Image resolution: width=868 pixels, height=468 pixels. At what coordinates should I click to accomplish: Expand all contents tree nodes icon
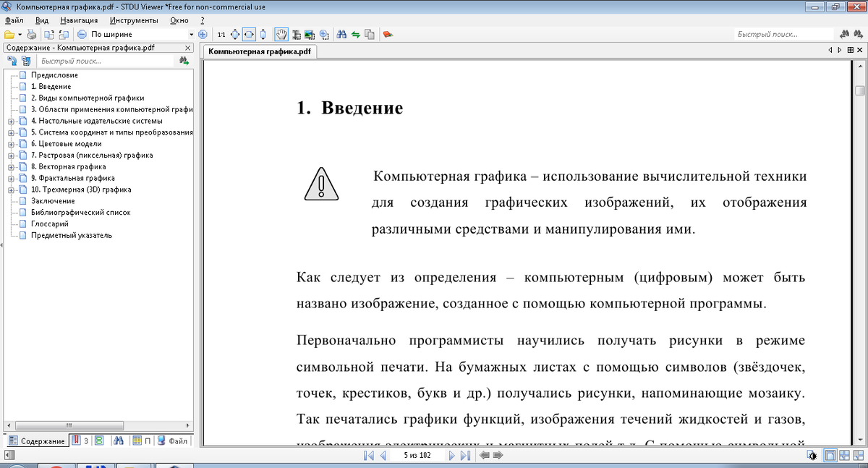click(x=11, y=62)
